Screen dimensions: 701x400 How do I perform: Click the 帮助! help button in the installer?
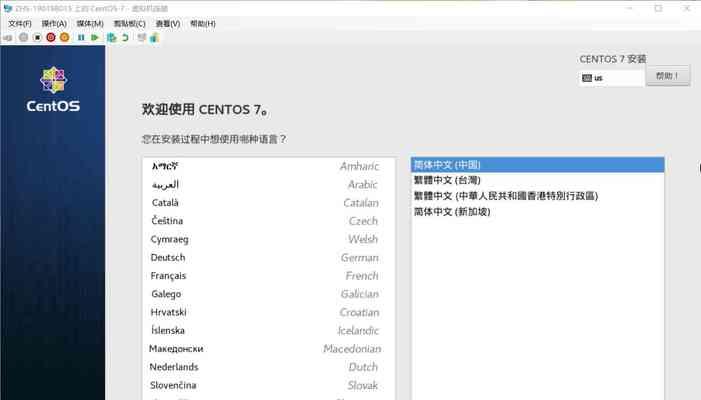click(668, 76)
